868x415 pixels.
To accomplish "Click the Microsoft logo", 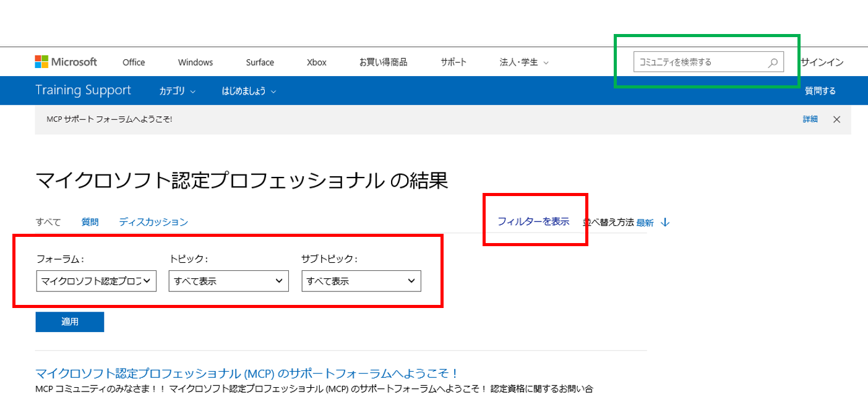I will (x=66, y=62).
